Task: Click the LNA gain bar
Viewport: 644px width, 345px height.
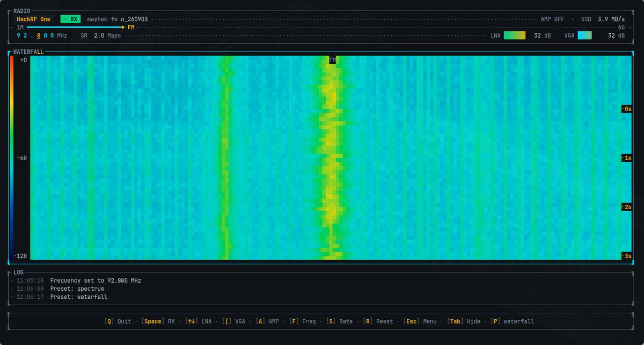Action: 515,35
